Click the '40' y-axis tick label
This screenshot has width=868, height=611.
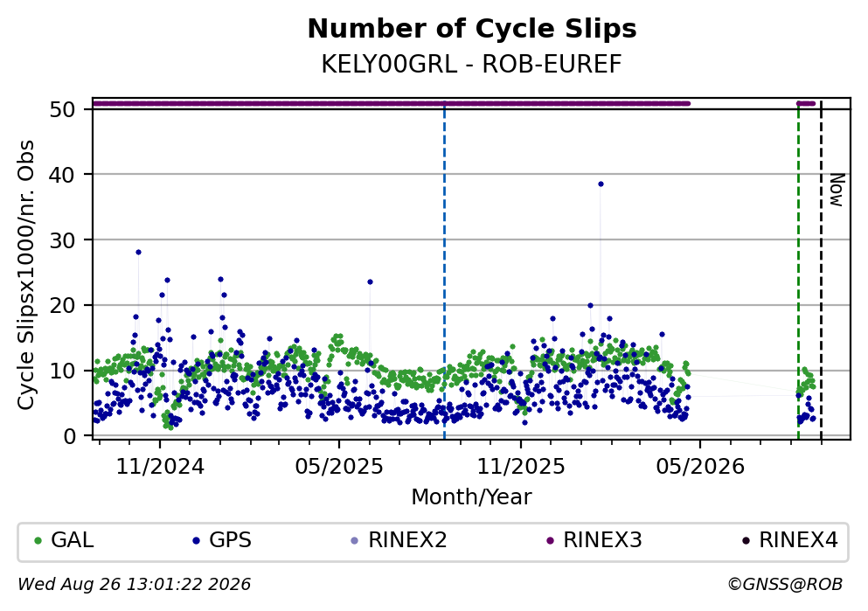(x=62, y=175)
